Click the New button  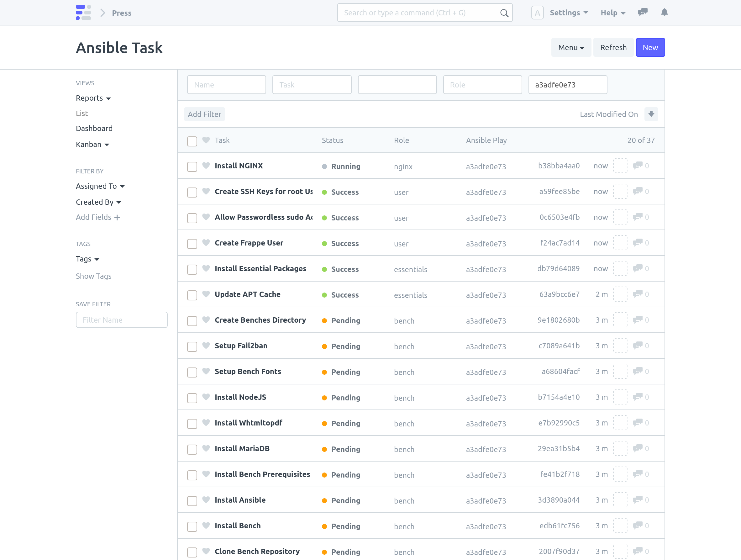(650, 47)
